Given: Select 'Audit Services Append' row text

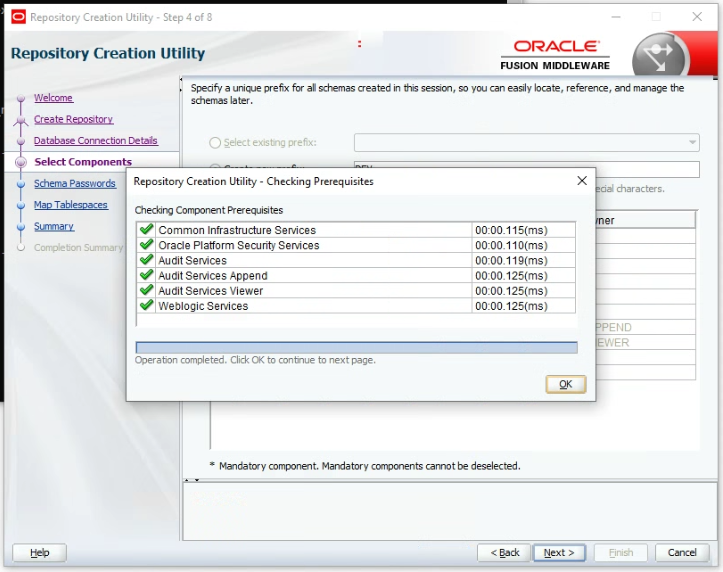Looking at the screenshot, I should pyautogui.click(x=213, y=276).
